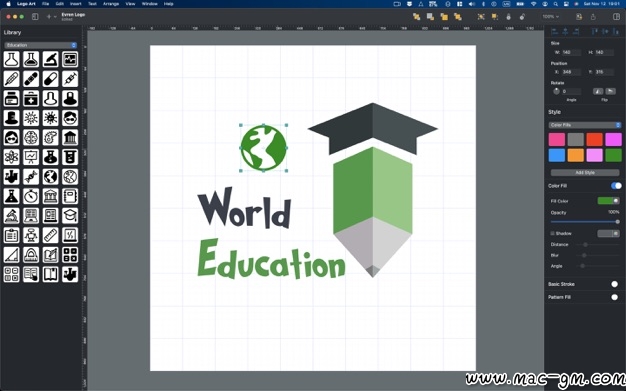Open the Education library category dropdown
The height and width of the screenshot is (391, 626).
40,45
